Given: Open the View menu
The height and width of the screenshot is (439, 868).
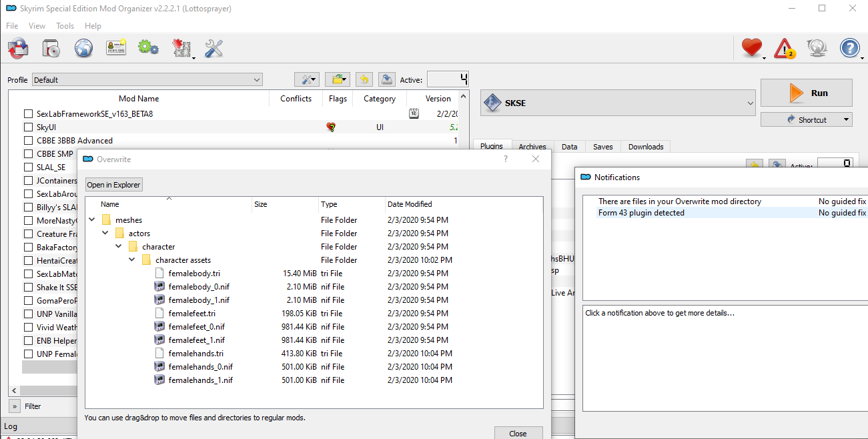Looking at the screenshot, I should [x=37, y=26].
